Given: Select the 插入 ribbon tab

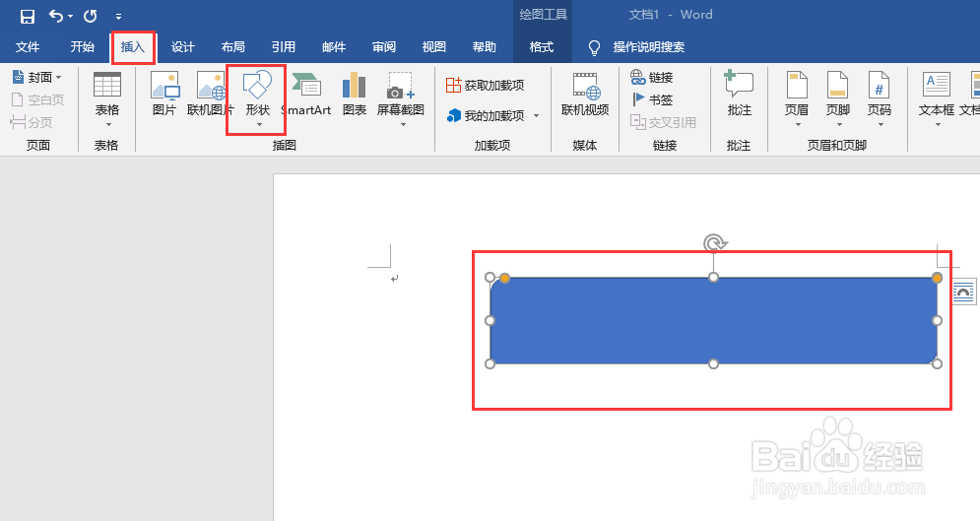Looking at the screenshot, I should click(x=133, y=47).
